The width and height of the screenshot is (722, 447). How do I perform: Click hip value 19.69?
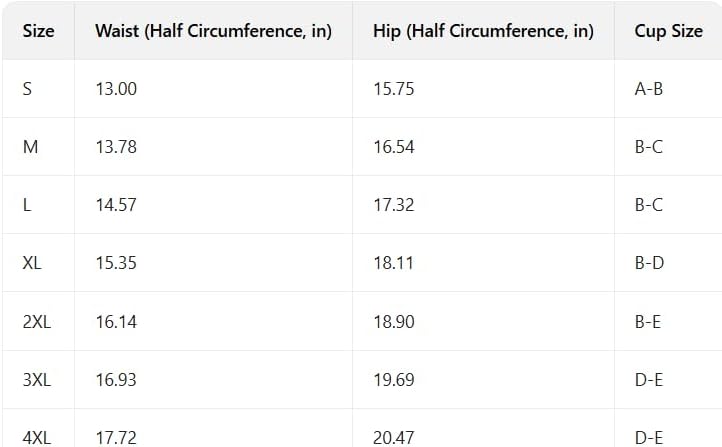point(394,380)
